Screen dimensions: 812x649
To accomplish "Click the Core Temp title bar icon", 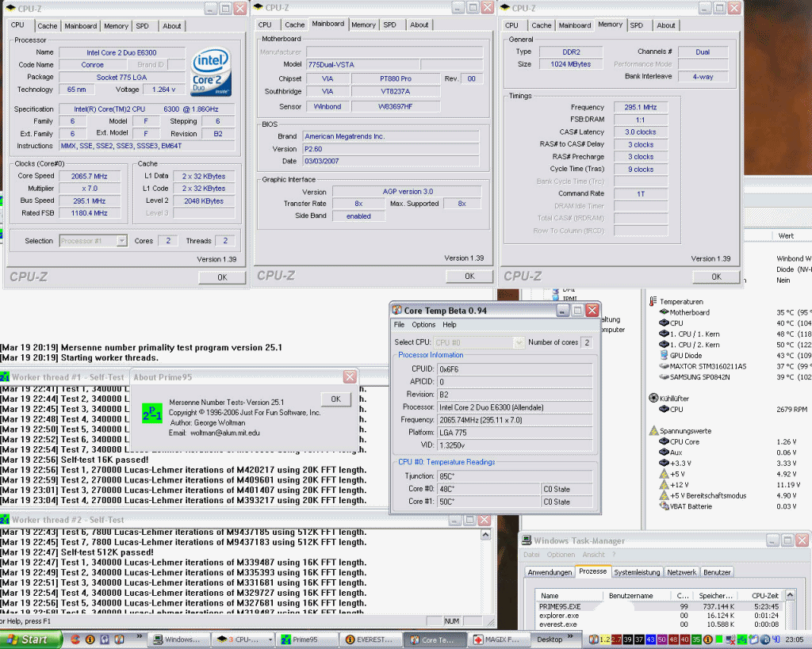I will 397,310.
